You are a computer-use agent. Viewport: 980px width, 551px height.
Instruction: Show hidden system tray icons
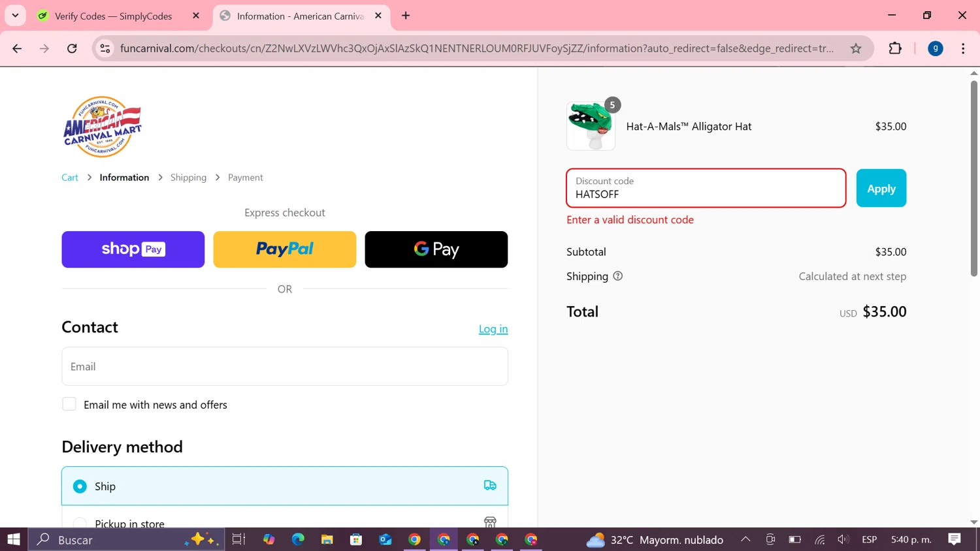point(745,539)
